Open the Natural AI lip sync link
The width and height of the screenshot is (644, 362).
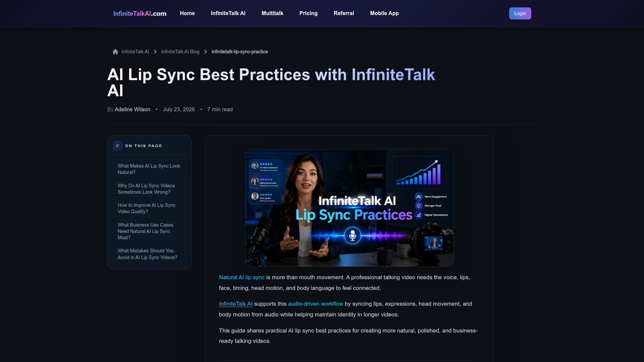[x=242, y=278]
